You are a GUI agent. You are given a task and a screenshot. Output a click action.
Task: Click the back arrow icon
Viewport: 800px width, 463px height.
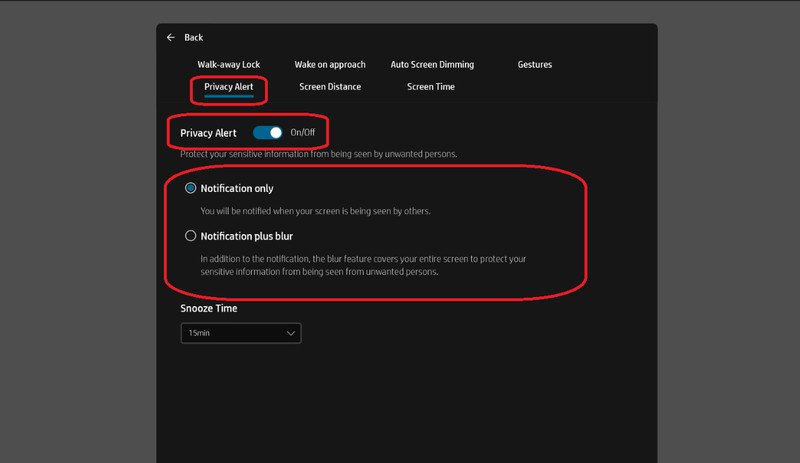click(171, 37)
